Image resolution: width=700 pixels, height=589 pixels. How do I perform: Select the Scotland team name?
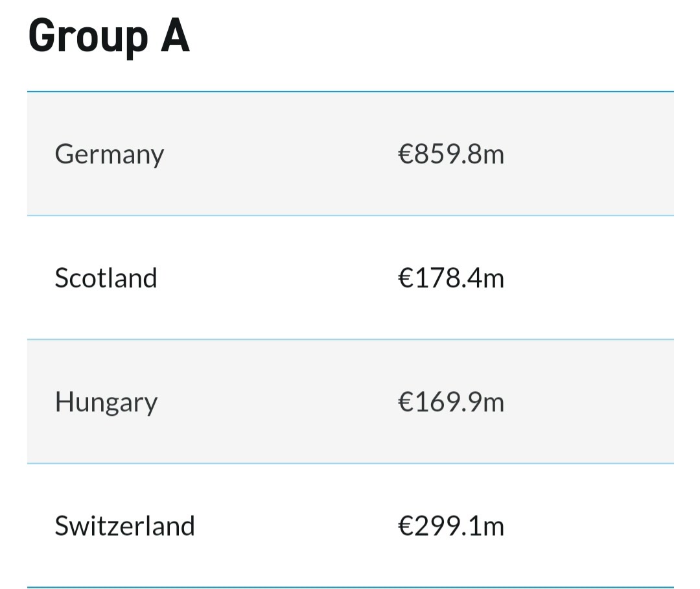pos(106,278)
